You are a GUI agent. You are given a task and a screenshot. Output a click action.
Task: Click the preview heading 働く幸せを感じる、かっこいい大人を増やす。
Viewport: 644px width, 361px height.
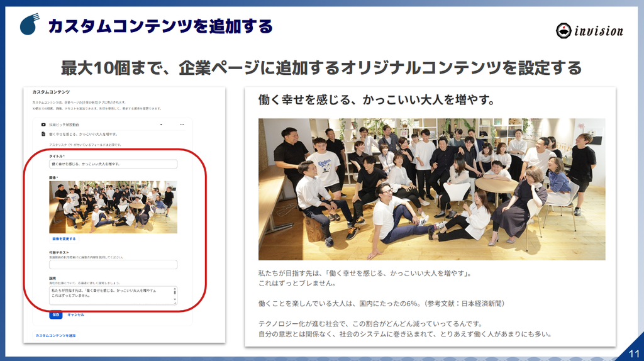377,100
